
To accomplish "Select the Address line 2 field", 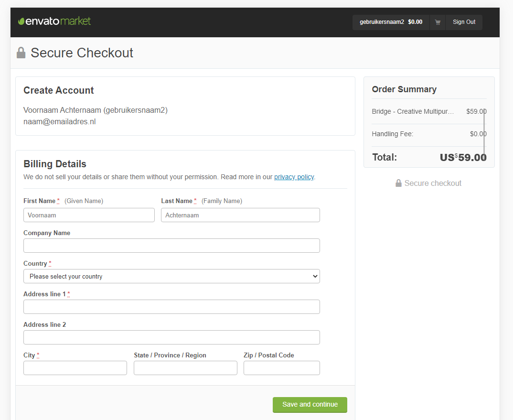I will pyautogui.click(x=171, y=337).
